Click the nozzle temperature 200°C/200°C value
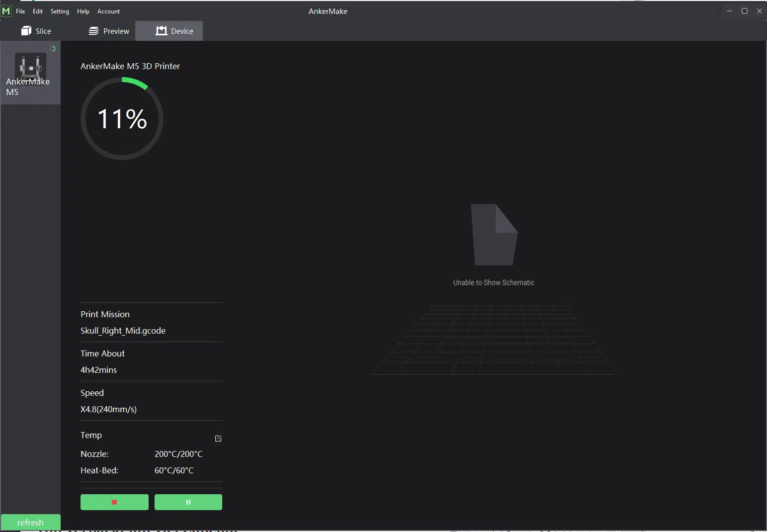The width and height of the screenshot is (767, 532). pos(178,454)
